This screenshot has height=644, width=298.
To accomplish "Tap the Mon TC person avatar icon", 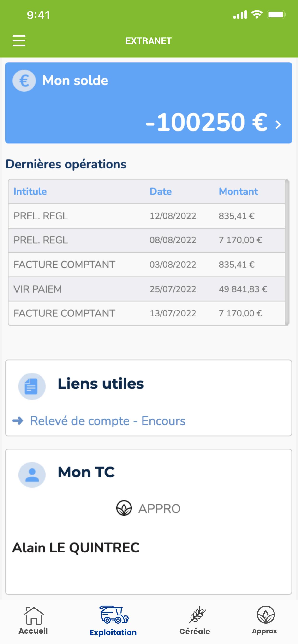I will [x=32, y=475].
